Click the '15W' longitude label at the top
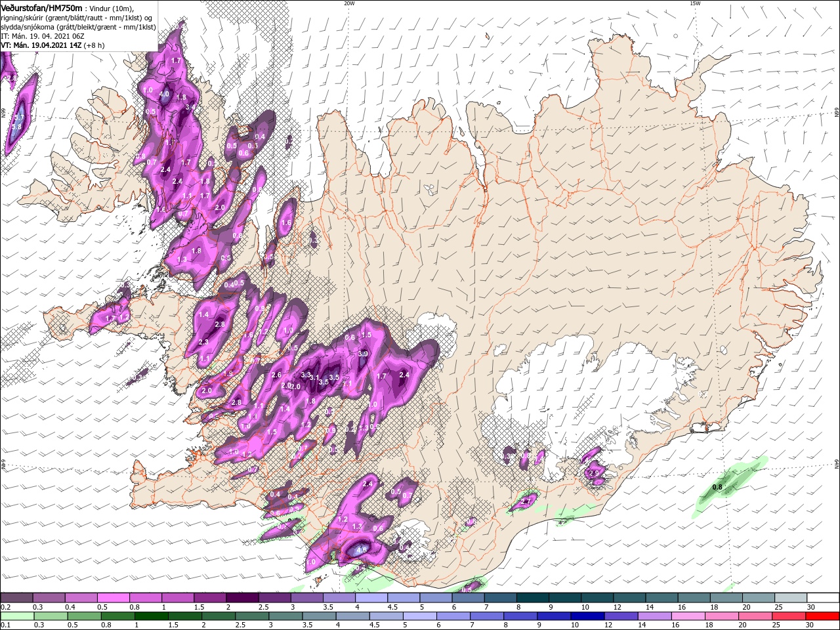This screenshot has height=630, width=840. pos(695,3)
